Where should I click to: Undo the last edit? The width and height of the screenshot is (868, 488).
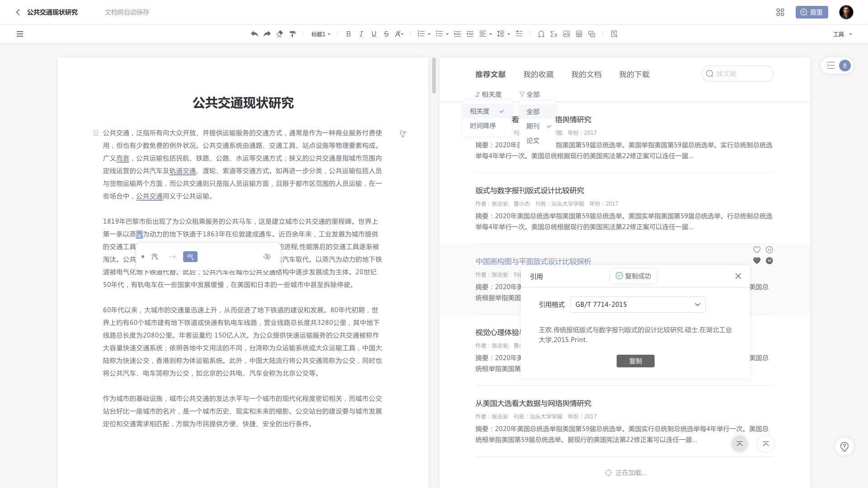click(255, 34)
